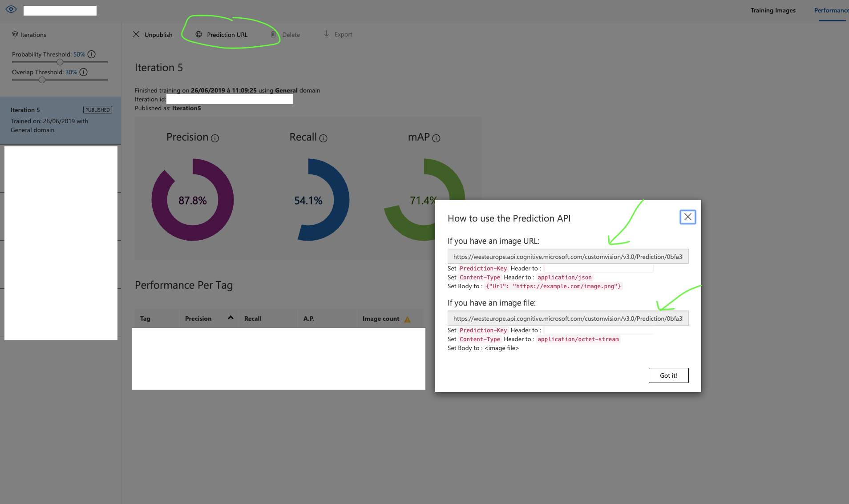This screenshot has width=849, height=504.
Task: Open the Overlap Threshold info icon
Action: 84,72
